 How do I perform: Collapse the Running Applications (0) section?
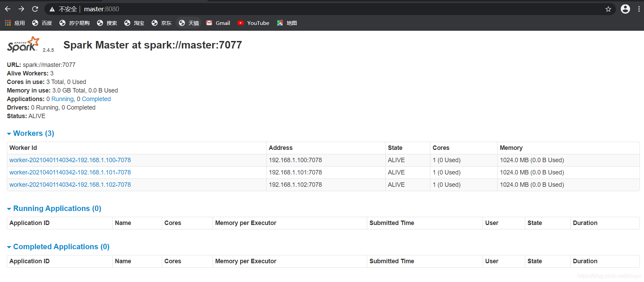54,208
